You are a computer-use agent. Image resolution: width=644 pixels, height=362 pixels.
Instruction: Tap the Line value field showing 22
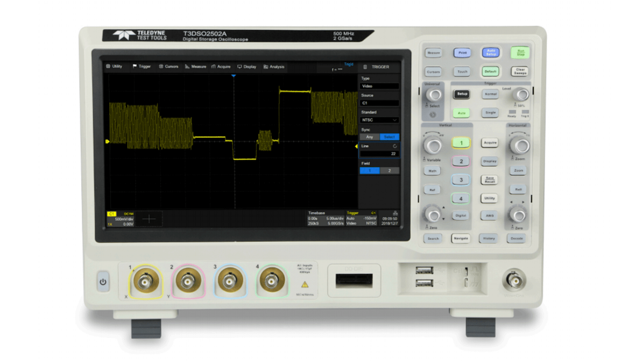tap(380, 154)
